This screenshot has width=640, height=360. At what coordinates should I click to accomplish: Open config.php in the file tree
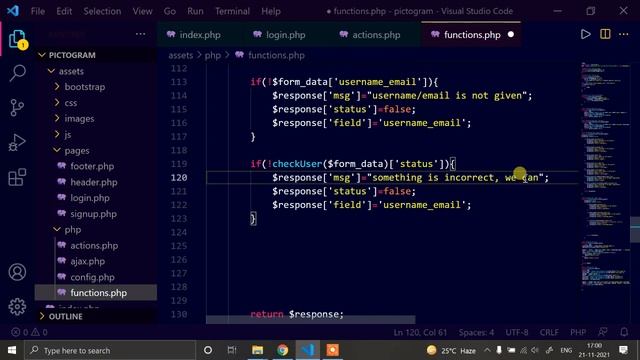click(92, 277)
